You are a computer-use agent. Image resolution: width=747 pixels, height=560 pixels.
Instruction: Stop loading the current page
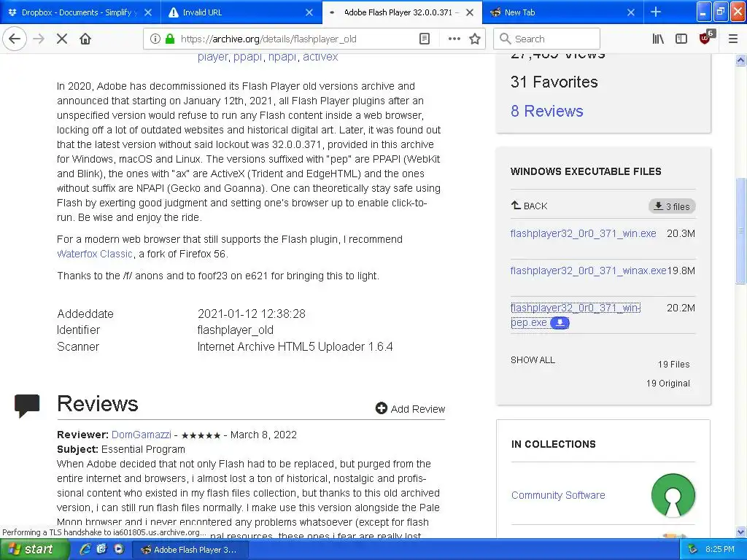62,39
